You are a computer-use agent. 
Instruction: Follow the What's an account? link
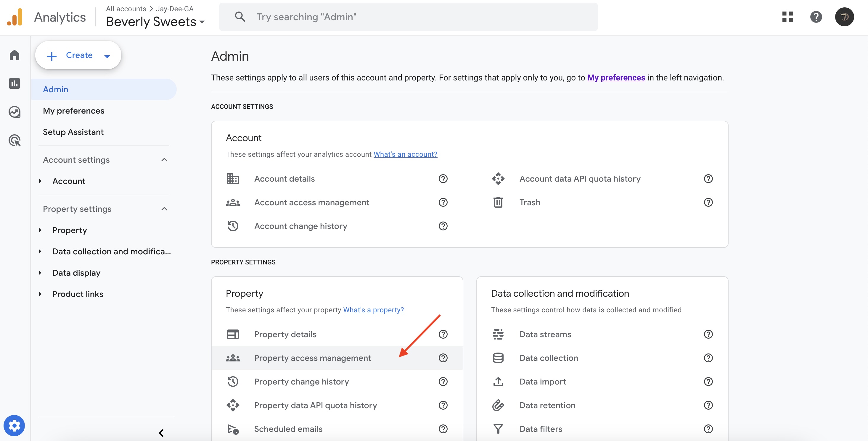405,154
